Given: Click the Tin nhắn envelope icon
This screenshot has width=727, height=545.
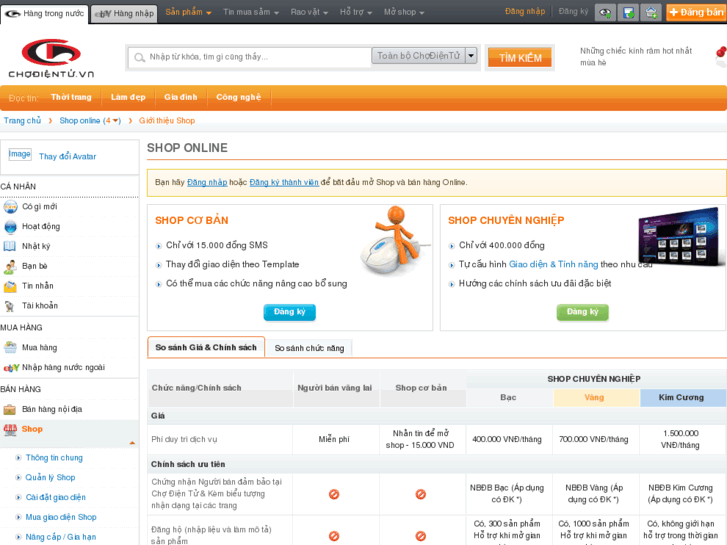Looking at the screenshot, I should [x=10, y=286].
